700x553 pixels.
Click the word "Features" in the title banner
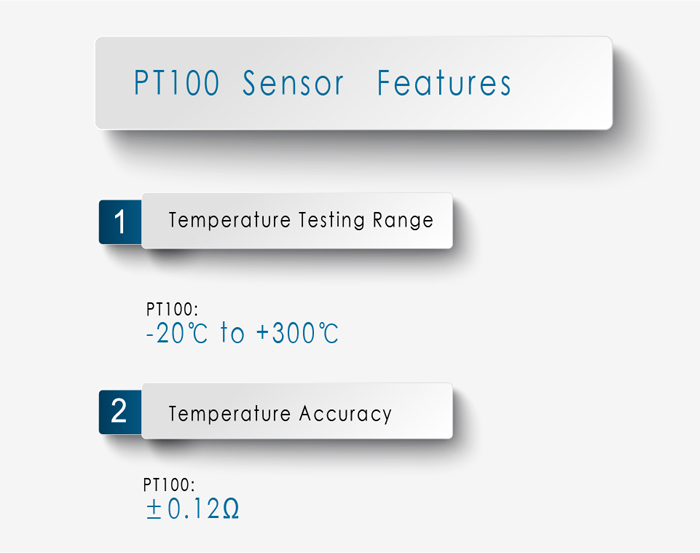[444, 84]
